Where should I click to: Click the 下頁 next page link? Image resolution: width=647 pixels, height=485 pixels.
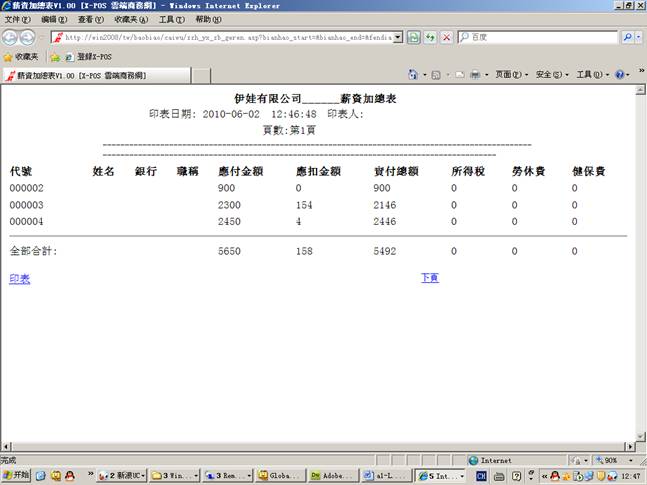429,278
